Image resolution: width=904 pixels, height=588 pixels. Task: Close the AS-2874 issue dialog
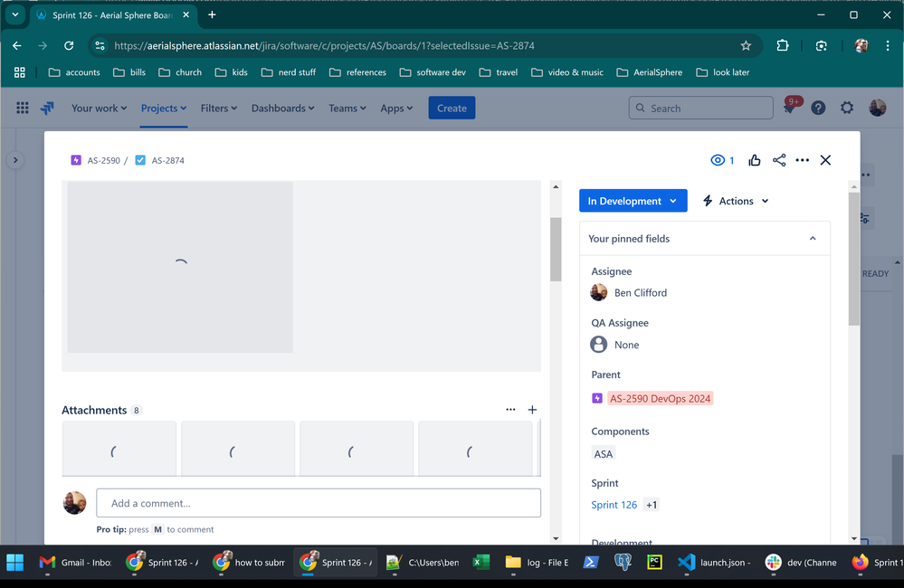(825, 160)
